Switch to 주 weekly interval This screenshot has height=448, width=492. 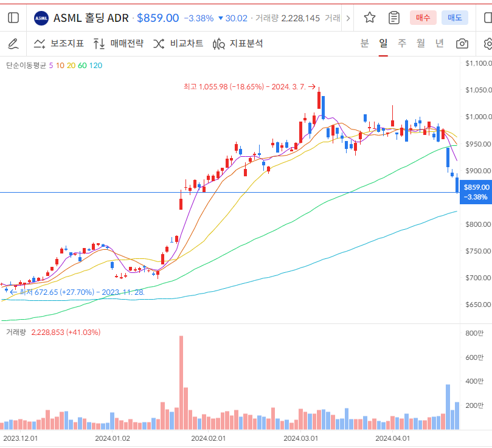[402, 43]
